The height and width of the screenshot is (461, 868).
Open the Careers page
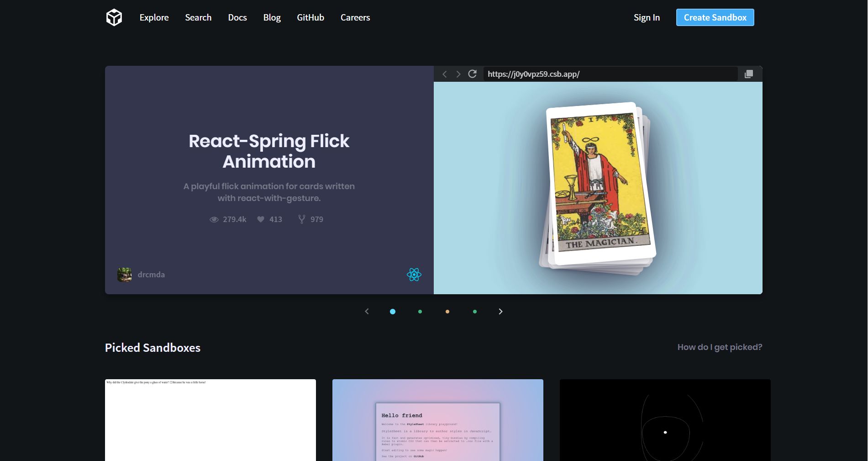355,17
